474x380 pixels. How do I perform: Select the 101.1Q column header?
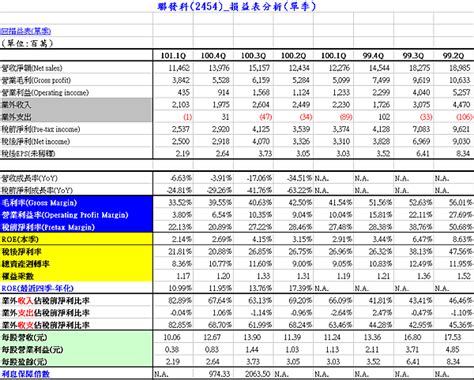[173, 55]
